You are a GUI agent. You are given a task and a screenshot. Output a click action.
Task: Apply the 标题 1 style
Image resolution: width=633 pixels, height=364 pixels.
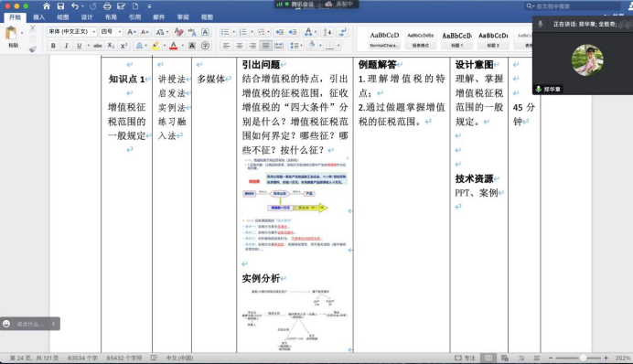click(457, 39)
